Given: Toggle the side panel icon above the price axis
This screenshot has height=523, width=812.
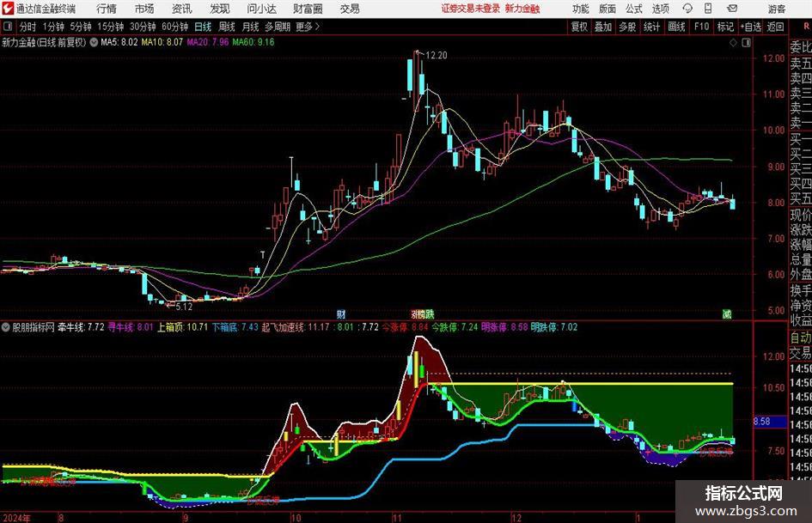Looking at the screenshot, I should [746, 43].
